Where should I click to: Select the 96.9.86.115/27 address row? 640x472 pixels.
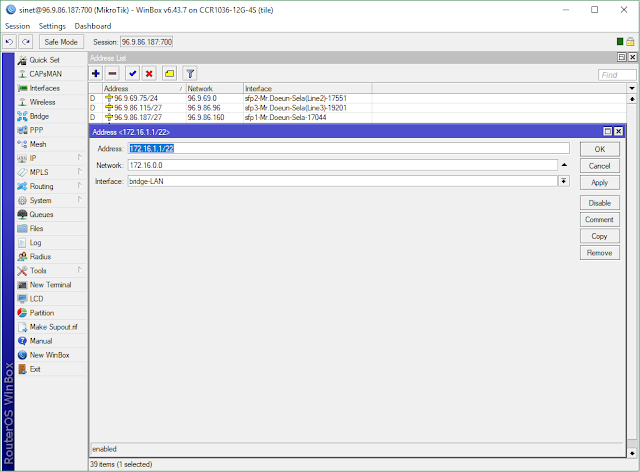pyautogui.click(x=358, y=108)
